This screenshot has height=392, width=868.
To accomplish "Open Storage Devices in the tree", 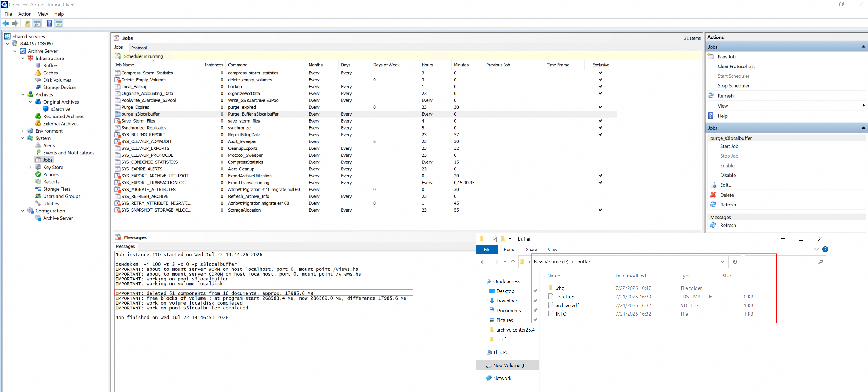I will [60, 88].
